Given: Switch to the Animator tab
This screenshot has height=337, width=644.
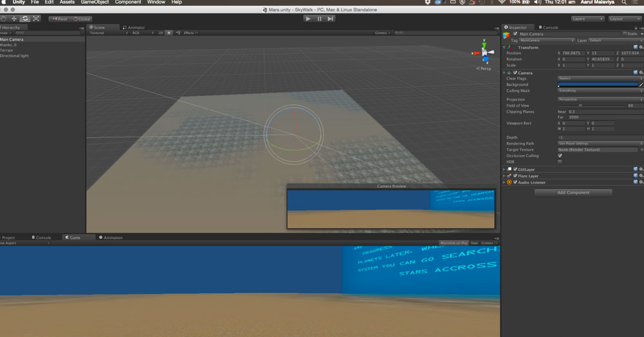Looking at the screenshot, I should click(135, 28).
